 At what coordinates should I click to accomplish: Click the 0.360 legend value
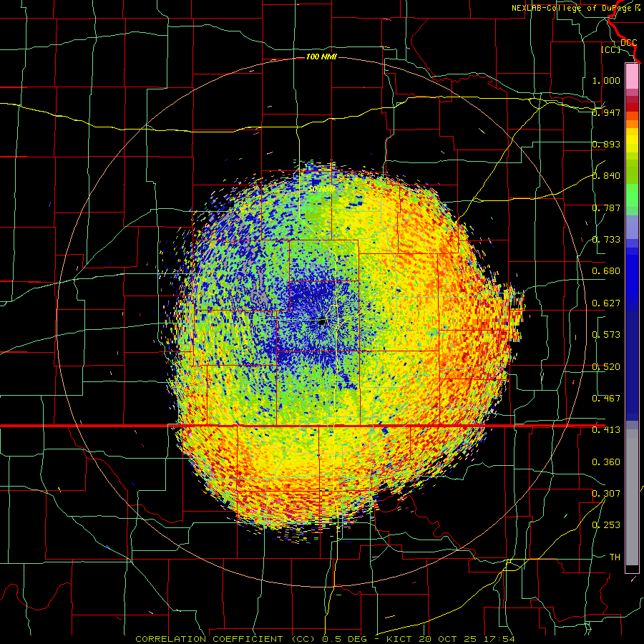click(606, 462)
